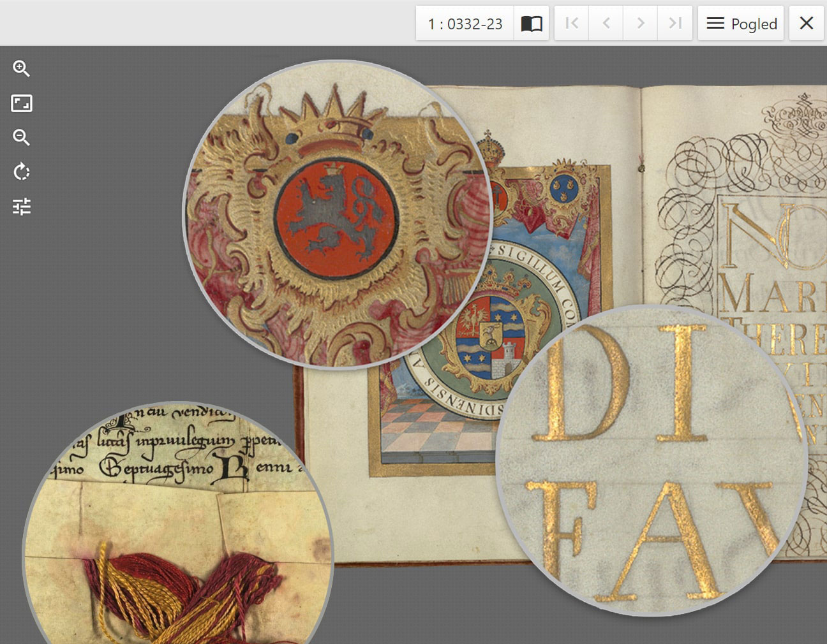The width and height of the screenshot is (827, 644).
Task: Close the image viewer
Action: click(807, 24)
